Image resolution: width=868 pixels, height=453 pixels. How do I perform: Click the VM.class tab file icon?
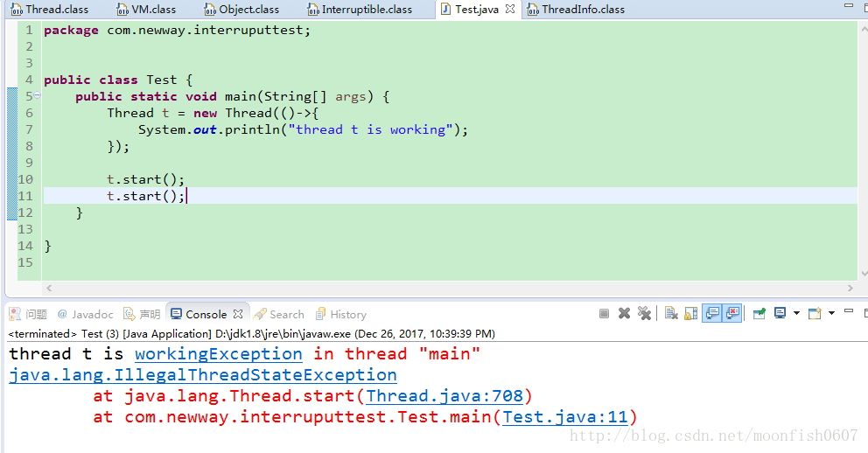pos(122,10)
